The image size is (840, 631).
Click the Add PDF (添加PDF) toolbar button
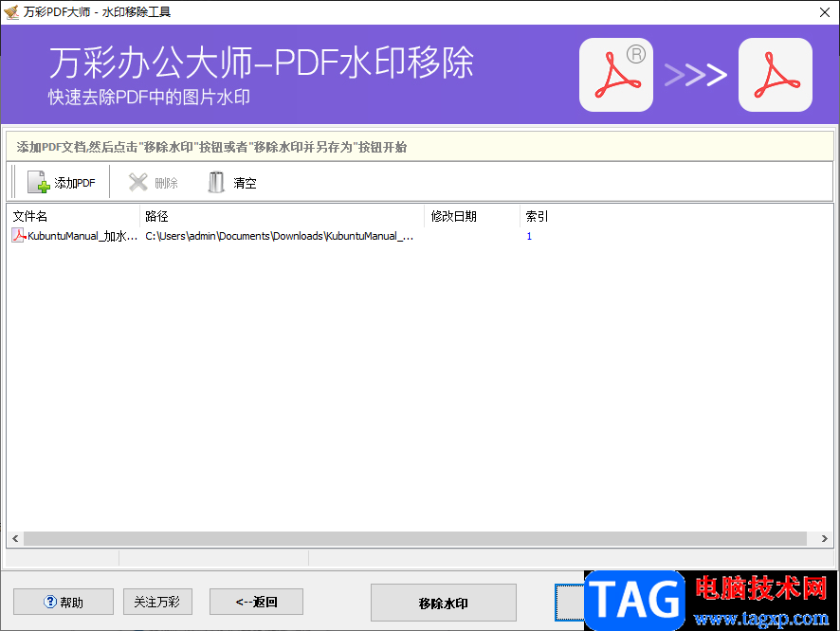tap(63, 183)
